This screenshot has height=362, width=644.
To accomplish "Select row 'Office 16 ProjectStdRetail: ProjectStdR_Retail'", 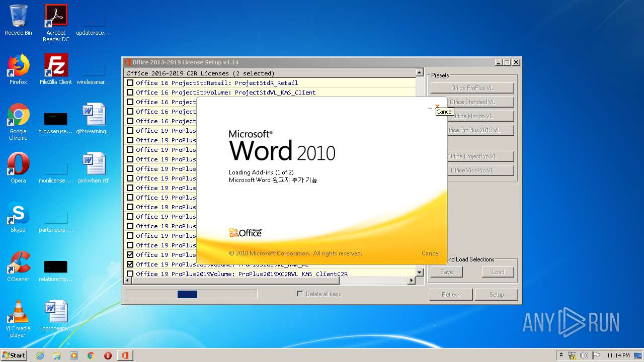I will coord(270,83).
